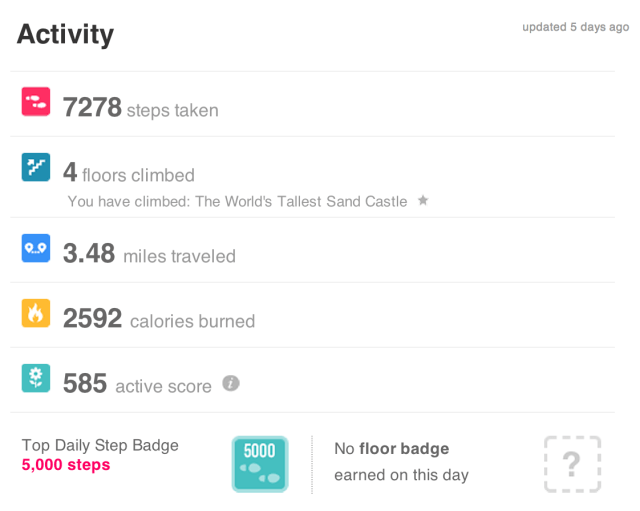
Task: Click the World's Tallest Sand Castle text
Action: pyautogui.click(x=300, y=201)
